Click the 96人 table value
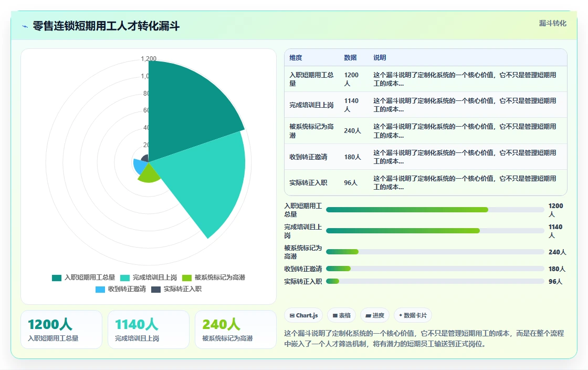 (351, 183)
